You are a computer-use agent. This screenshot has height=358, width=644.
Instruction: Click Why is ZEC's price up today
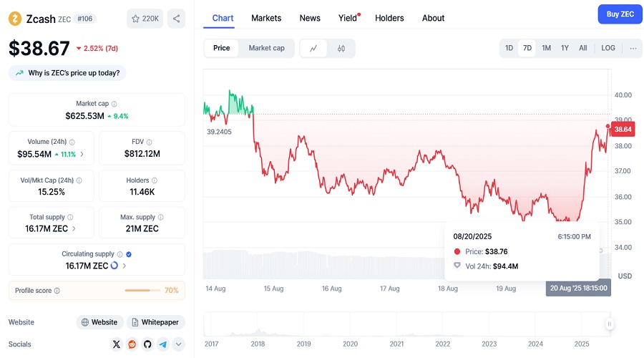click(x=67, y=73)
